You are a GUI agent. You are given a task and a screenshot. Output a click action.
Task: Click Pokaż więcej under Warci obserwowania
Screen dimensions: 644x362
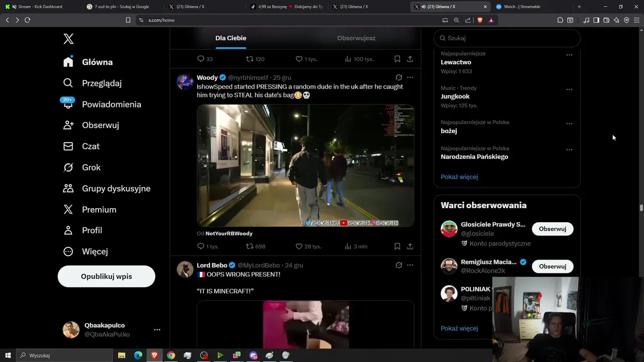(459, 328)
